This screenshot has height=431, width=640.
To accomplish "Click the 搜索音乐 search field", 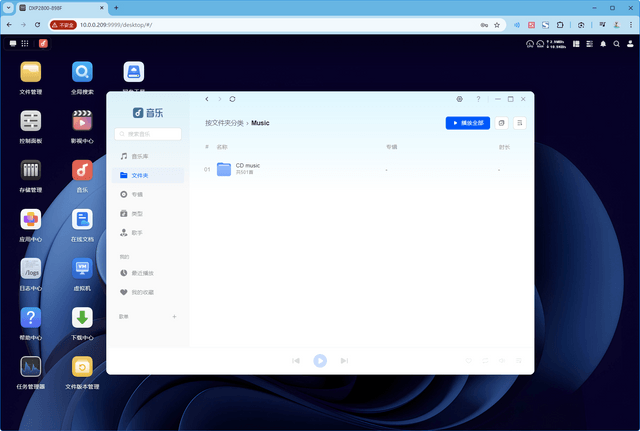I will point(148,134).
